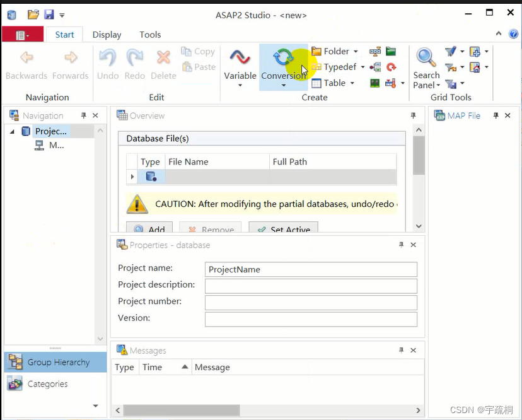Click the Forwards navigation arrow

click(70, 57)
